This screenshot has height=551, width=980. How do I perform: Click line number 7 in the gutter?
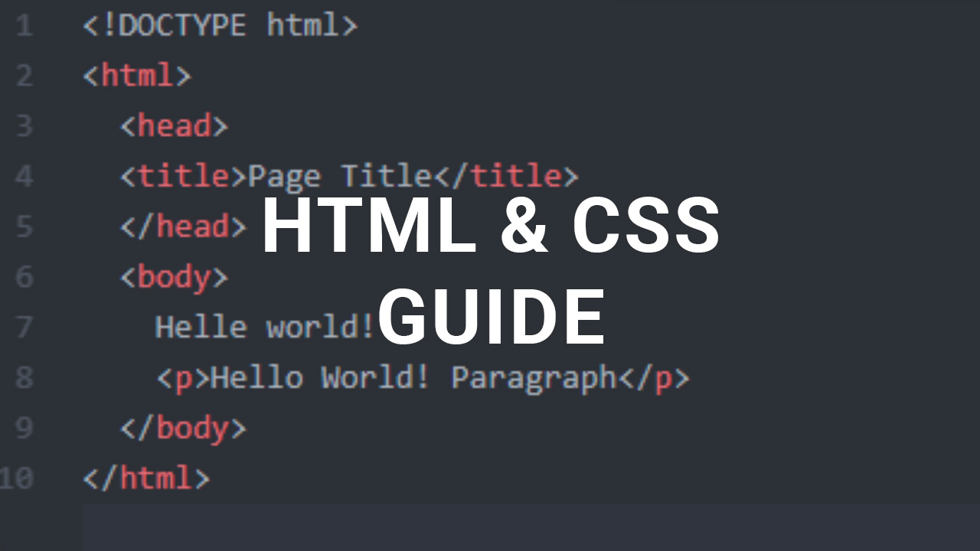click(24, 327)
